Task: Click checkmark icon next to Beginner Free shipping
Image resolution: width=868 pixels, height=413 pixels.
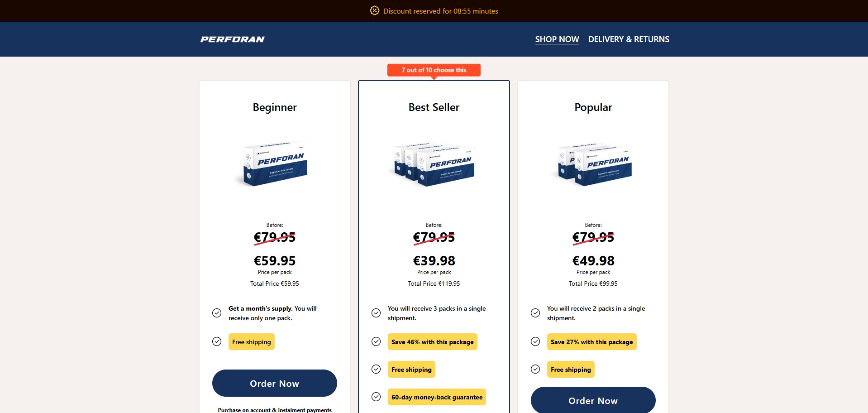Action: click(x=217, y=341)
